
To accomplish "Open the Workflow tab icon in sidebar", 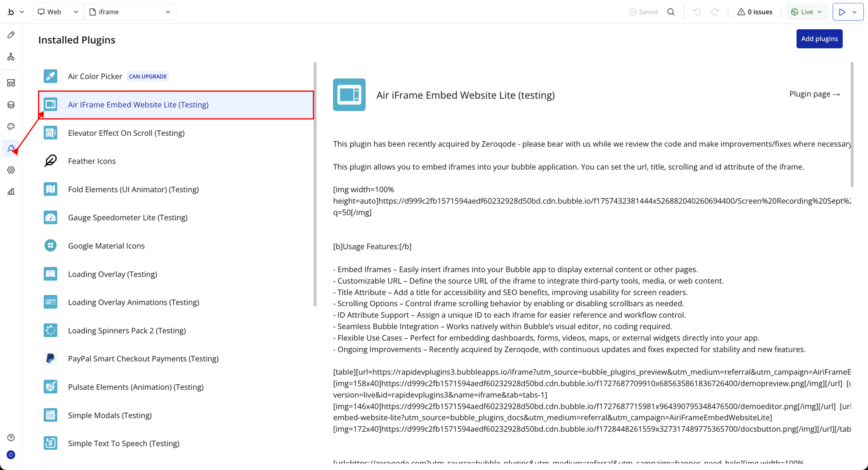I will 11,56.
